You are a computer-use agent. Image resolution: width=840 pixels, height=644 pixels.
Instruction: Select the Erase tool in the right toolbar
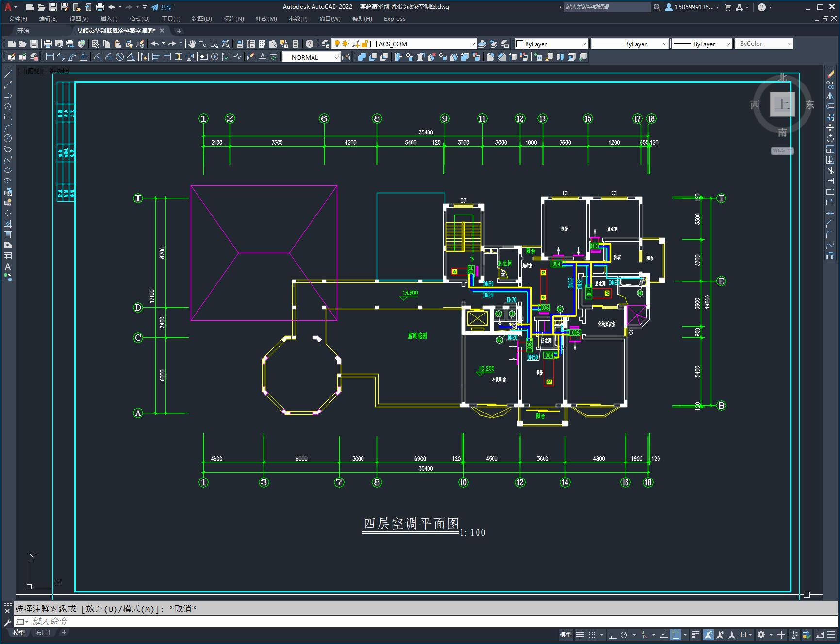pyautogui.click(x=830, y=74)
